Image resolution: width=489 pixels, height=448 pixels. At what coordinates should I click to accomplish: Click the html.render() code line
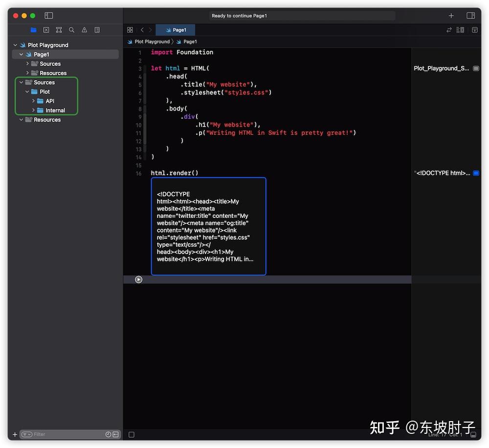point(175,173)
